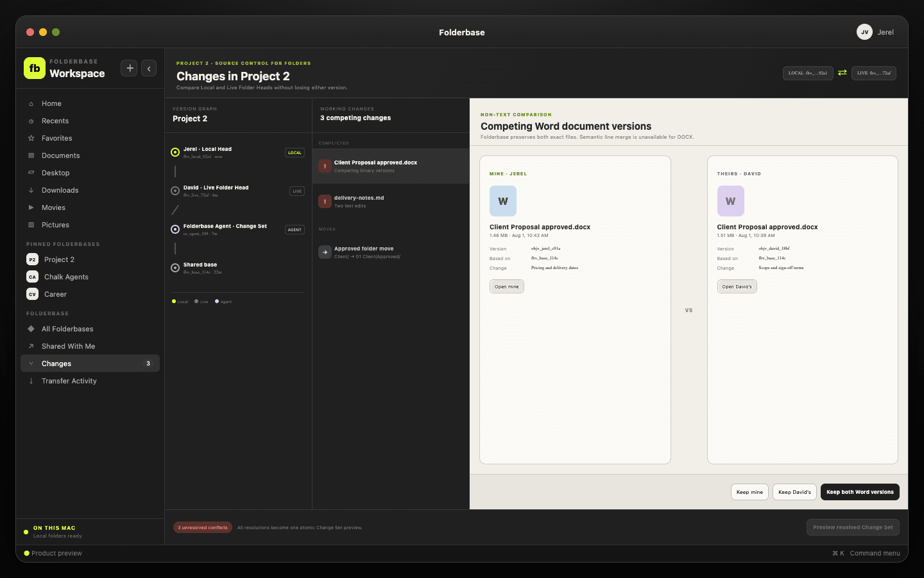The width and height of the screenshot is (924, 578).
Task: Collapse the sidebar with the chevron button
Action: 149,68
